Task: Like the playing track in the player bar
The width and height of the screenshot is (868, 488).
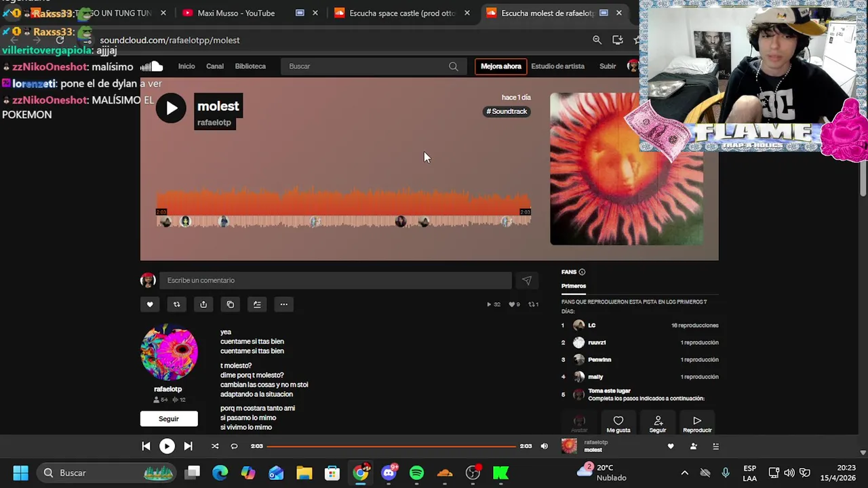Action: (x=671, y=446)
